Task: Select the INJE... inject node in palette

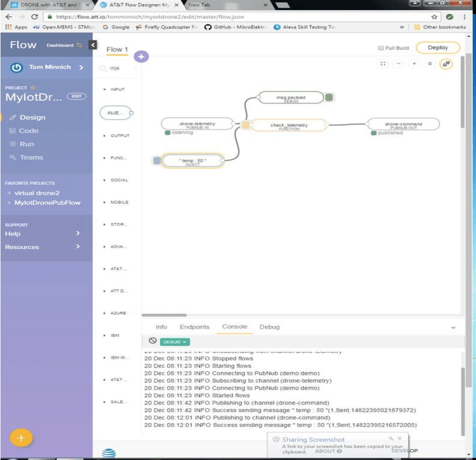Action: coord(115,113)
